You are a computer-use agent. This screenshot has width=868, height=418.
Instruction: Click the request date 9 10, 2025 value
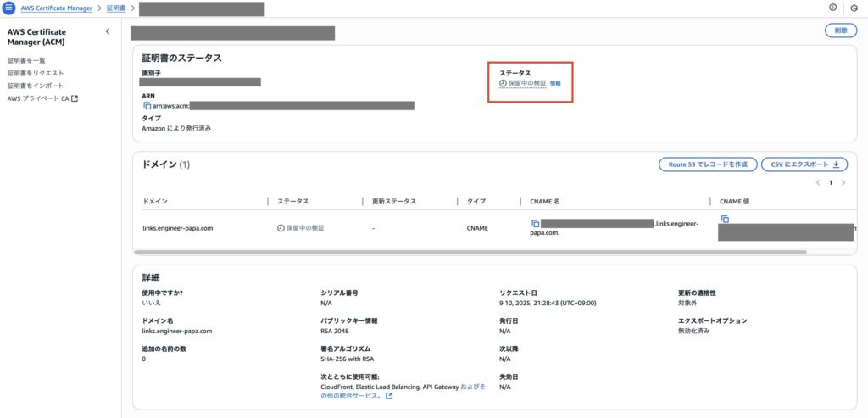coord(548,303)
